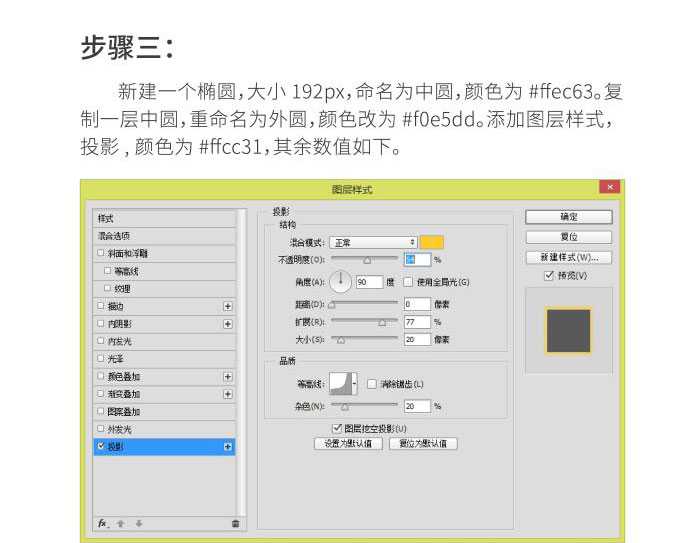This screenshot has height=543, width=690.
Task: Enable 外发光 checkbox
Action: coord(101,429)
